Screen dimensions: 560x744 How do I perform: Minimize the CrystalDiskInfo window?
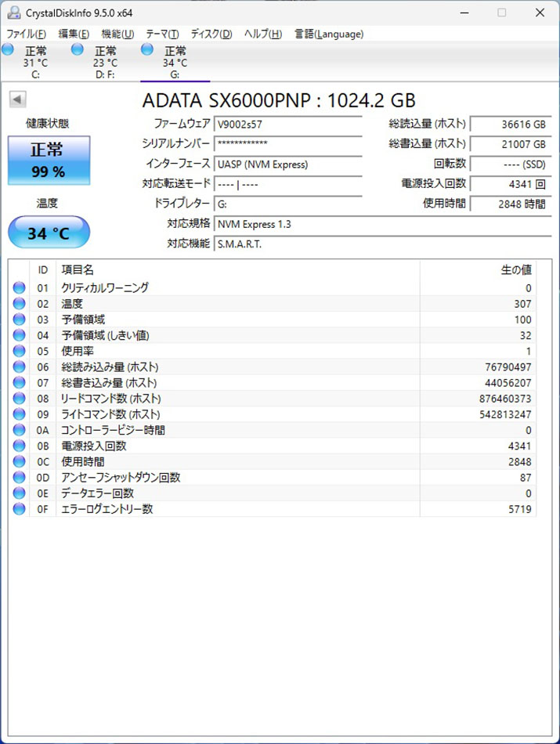464,13
